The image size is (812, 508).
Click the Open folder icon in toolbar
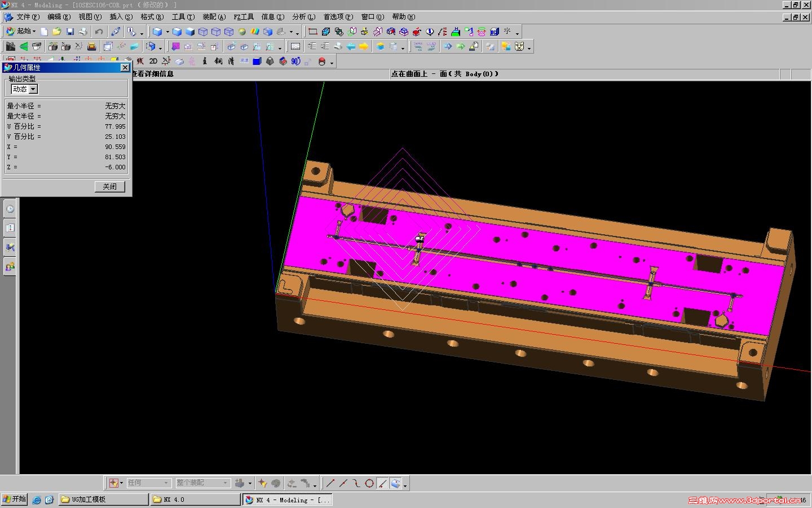57,32
